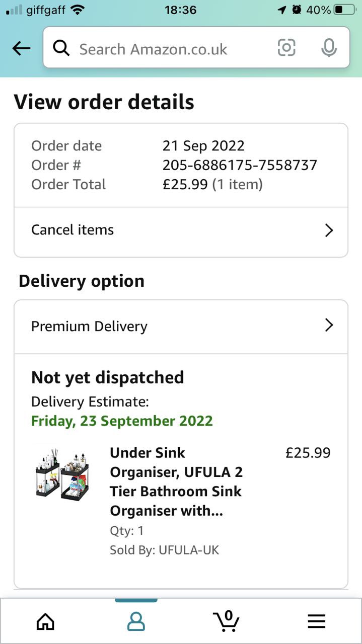Open the shopping basket icon
The image size is (362, 644).
click(226, 621)
